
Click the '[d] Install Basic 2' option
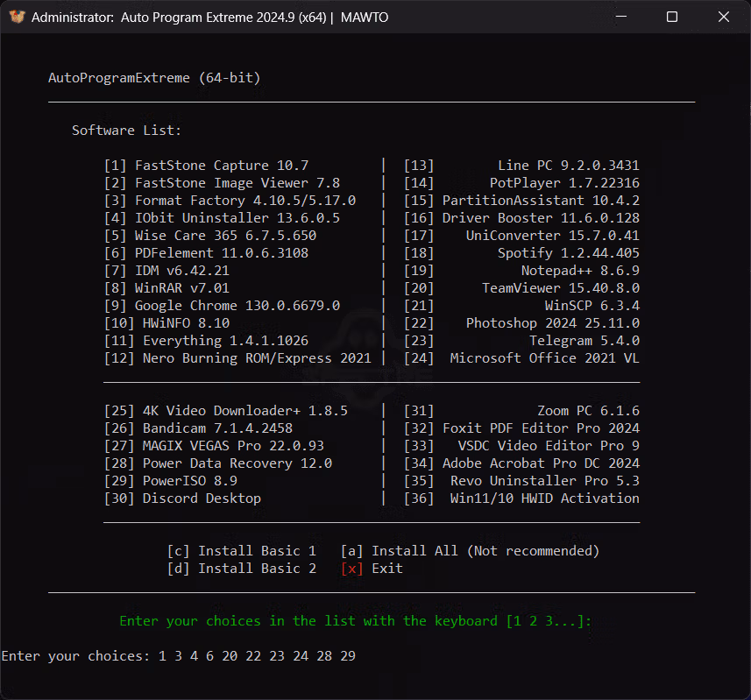click(242, 569)
